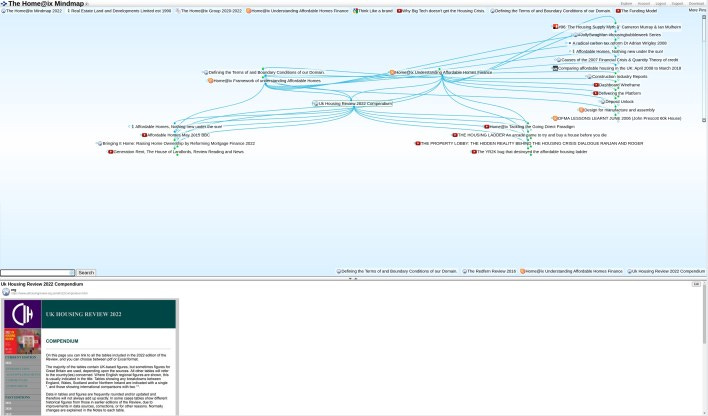Click the Download menu item
The image size is (708, 416).
pos(696,4)
